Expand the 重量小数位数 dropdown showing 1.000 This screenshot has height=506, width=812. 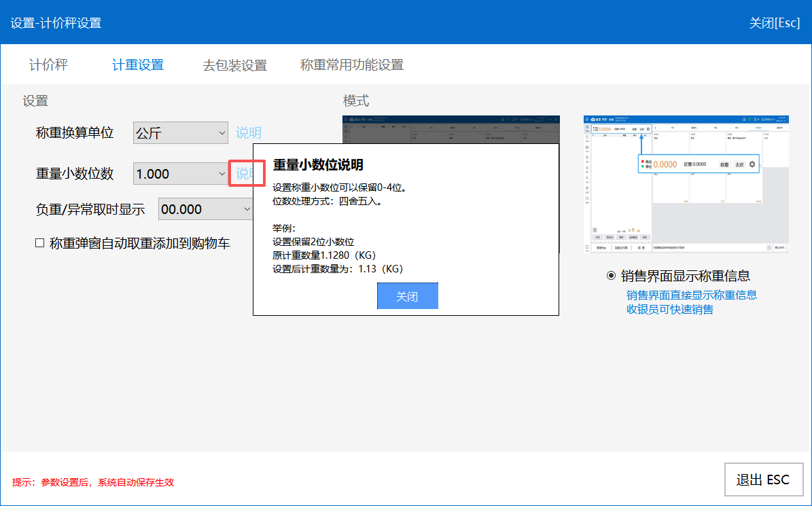coord(181,174)
